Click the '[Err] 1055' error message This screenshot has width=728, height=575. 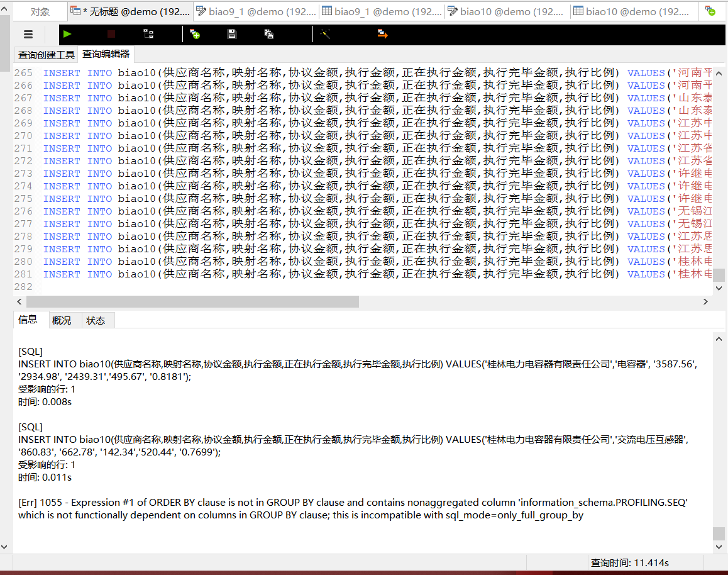click(353, 508)
